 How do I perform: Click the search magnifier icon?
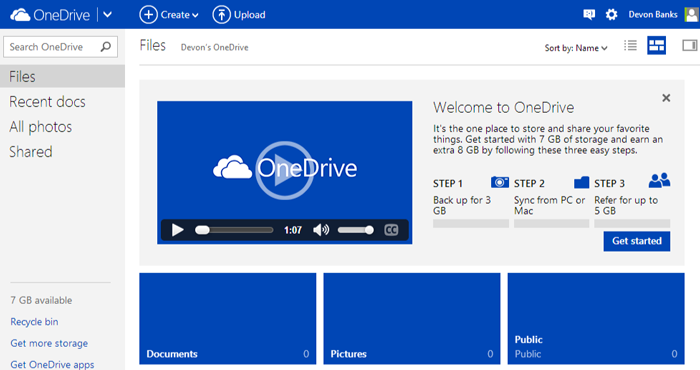[106, 46]
